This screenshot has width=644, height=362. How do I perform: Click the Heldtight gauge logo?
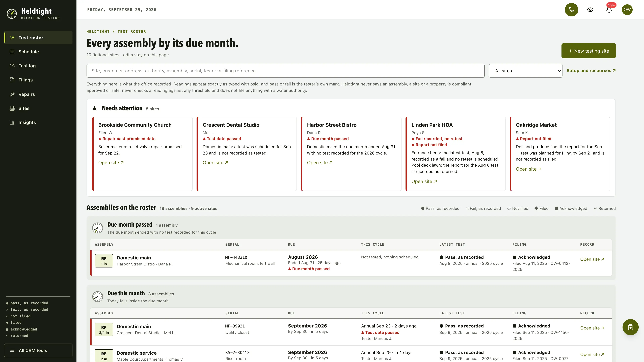pyautogui.click(x=12, y=14)
